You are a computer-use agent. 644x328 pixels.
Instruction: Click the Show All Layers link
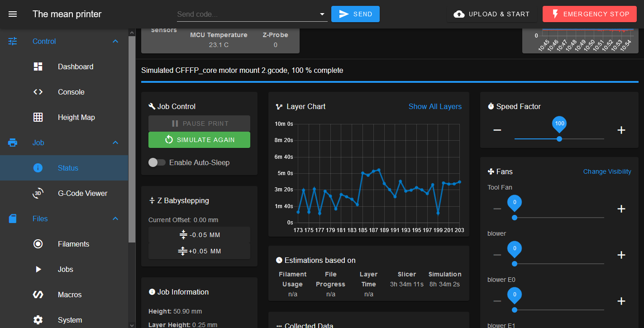tap(435, 106)
